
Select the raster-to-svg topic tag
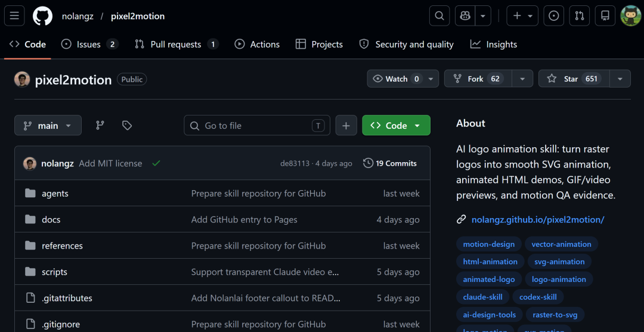(x=555, y=315)
